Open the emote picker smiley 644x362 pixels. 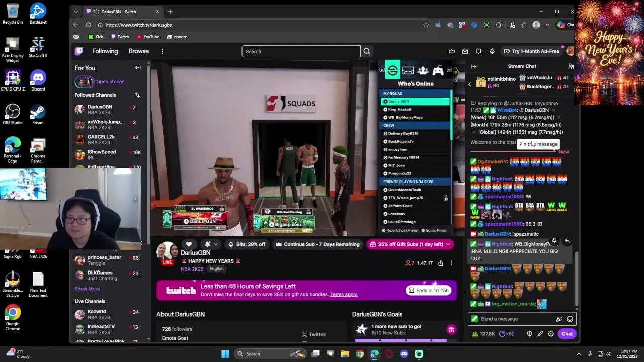[570, 319]
